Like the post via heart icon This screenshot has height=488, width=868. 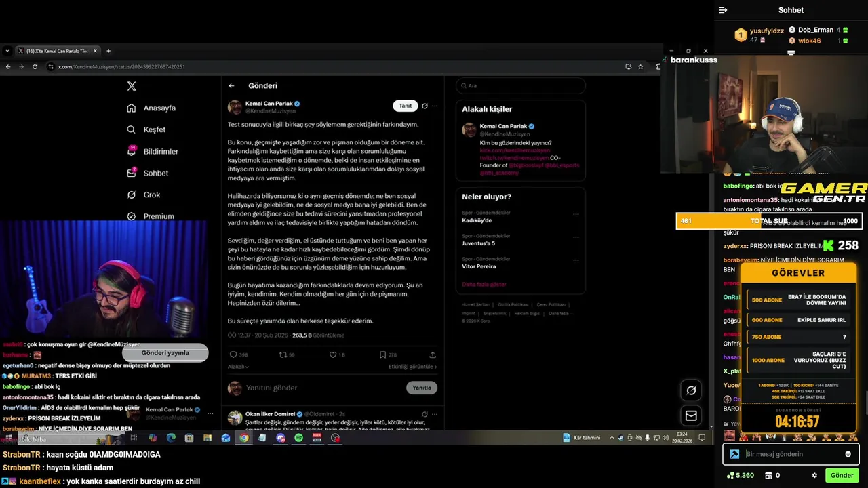tap(337, 354)
